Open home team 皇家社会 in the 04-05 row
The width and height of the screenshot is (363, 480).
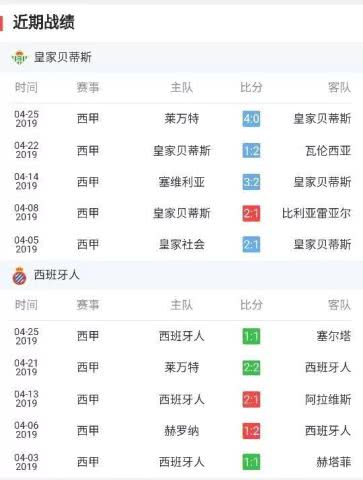(182, 245)
